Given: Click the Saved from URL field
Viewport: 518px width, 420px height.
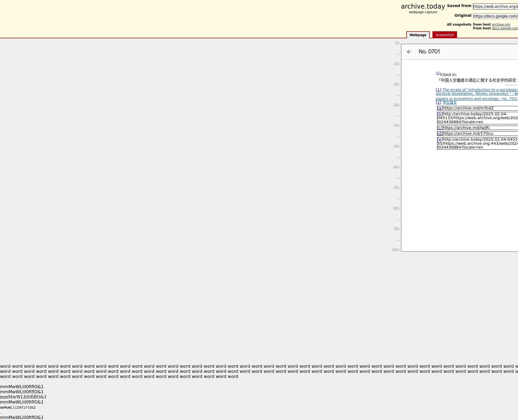Looking at the screenshot, I should pyautogui.click(x=495, y=6).
